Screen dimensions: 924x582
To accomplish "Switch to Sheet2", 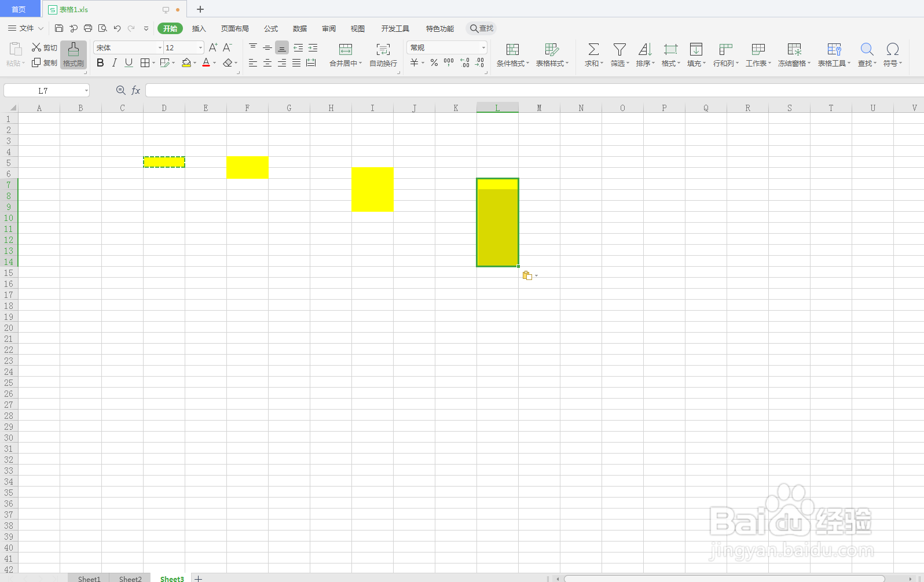I will coord(130,579).
